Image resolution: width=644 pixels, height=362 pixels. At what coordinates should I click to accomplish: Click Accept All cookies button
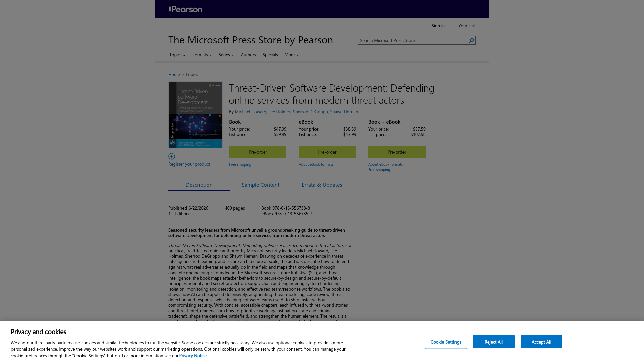[x=541, y=342]
